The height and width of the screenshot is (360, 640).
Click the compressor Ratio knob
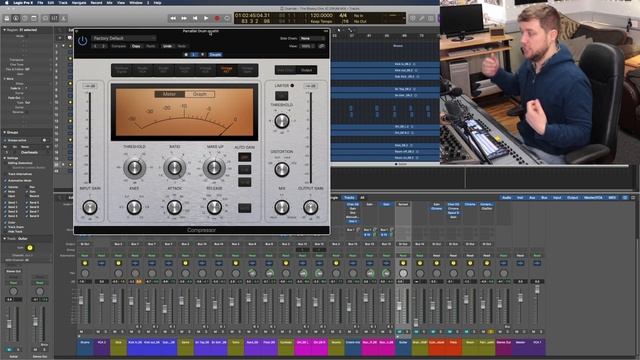[174, 167]
